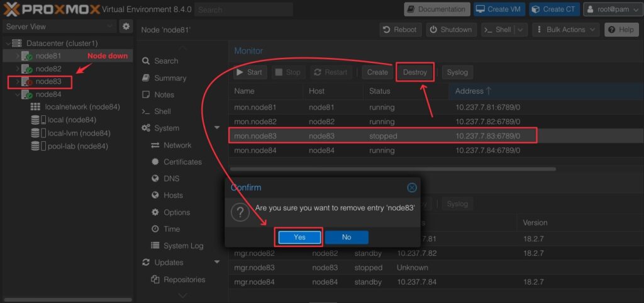Select the Datacenter (cluster1) tree entry
The width and height of the screenshot is (644, 303).
[x=62, y=43]
